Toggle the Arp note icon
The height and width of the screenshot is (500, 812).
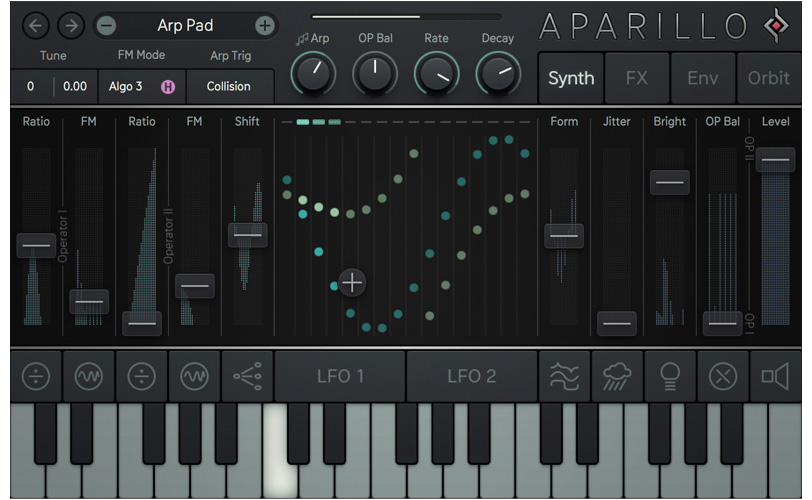pyautogui.click(x=302, y=39)
